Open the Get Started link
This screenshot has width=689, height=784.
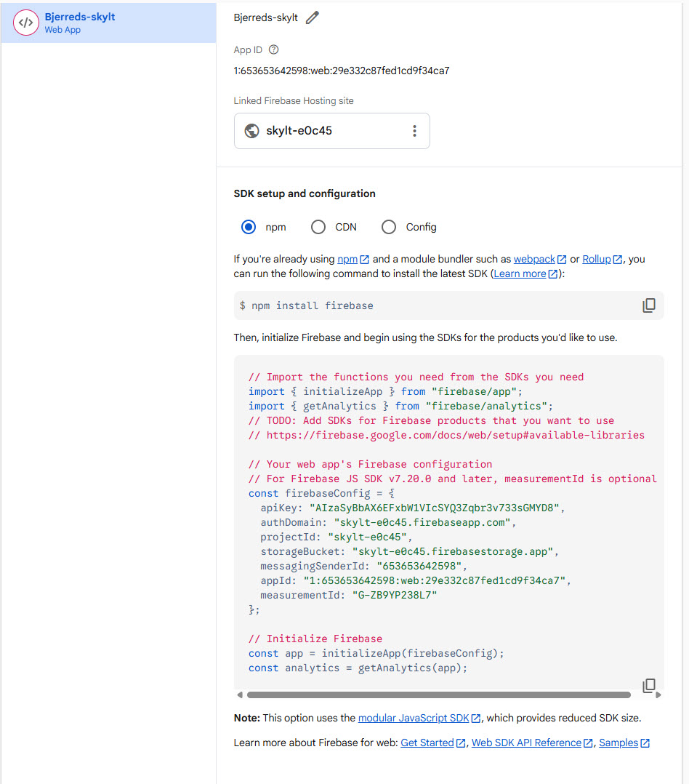427,743
